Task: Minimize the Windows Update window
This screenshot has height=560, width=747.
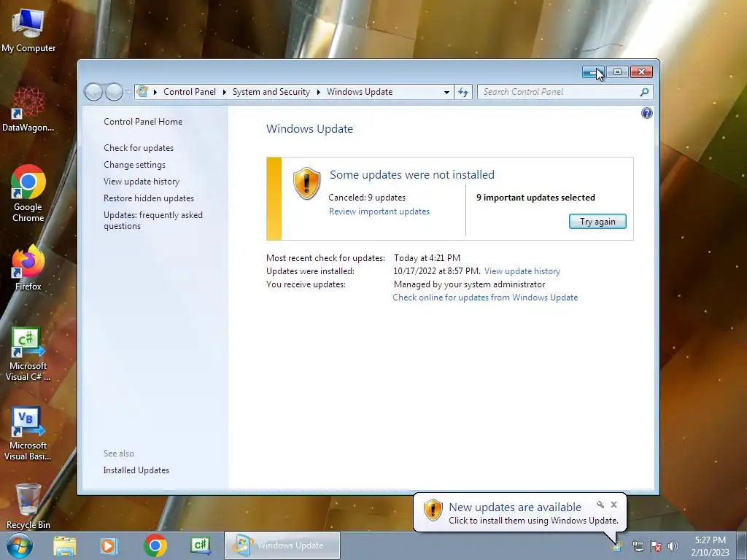Action: (x=593, y=72)
